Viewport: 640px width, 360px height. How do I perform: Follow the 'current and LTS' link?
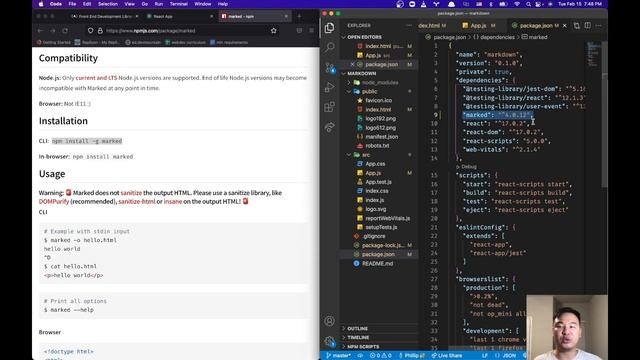coord(96,78)
